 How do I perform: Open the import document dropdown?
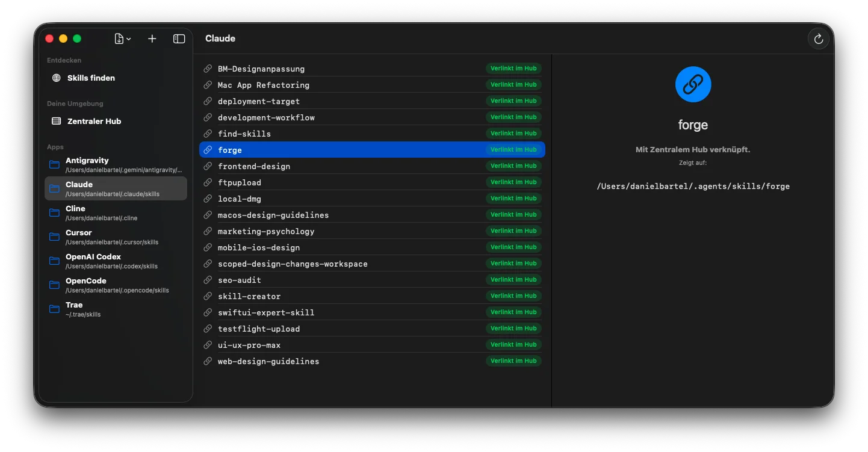[x=122, y=39]
